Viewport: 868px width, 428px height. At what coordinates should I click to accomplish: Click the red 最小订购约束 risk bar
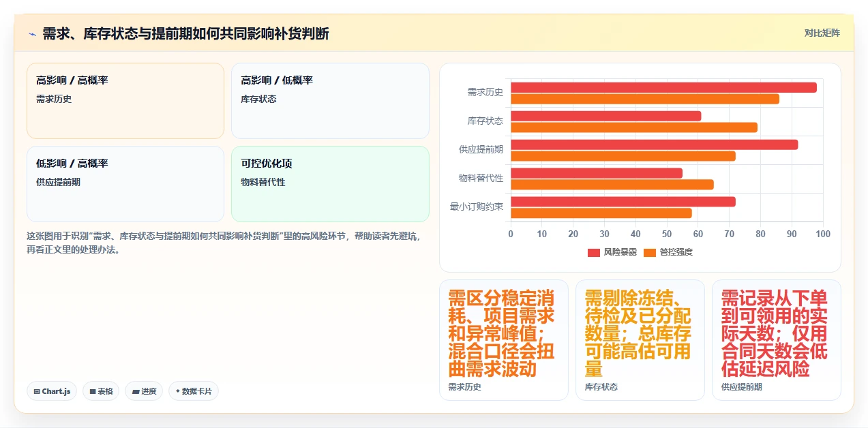point(623,202)
